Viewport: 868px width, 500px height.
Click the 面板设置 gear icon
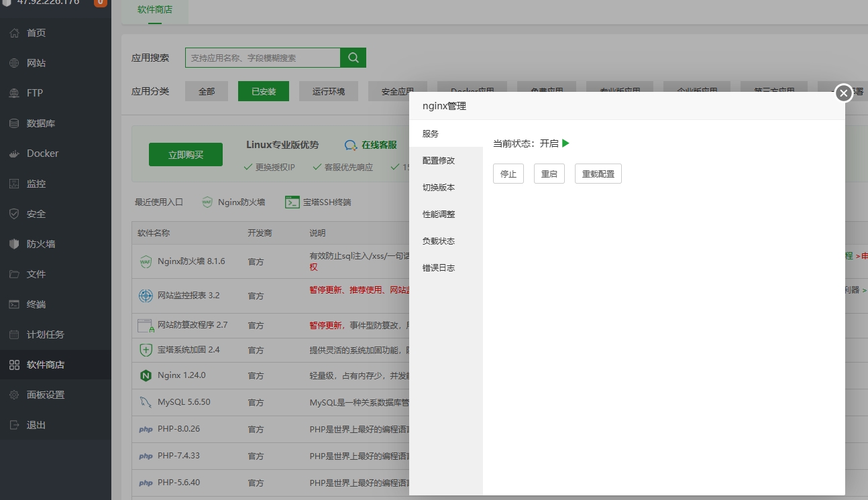point(14,395)
